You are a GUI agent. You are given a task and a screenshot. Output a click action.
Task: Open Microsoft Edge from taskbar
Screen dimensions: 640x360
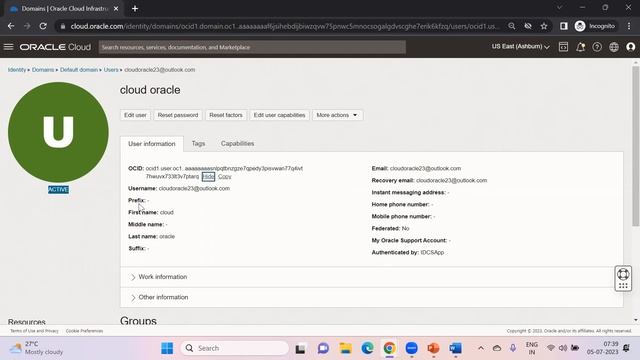point(367,348)
